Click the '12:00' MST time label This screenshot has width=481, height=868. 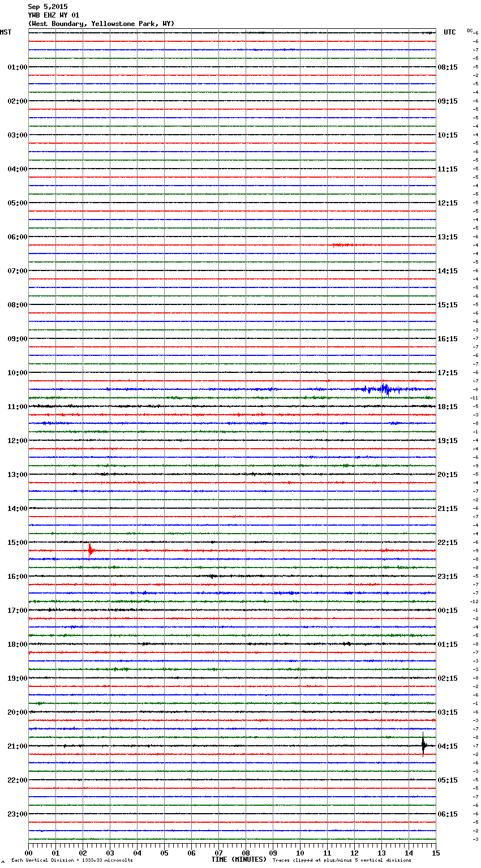pos(18,440)
